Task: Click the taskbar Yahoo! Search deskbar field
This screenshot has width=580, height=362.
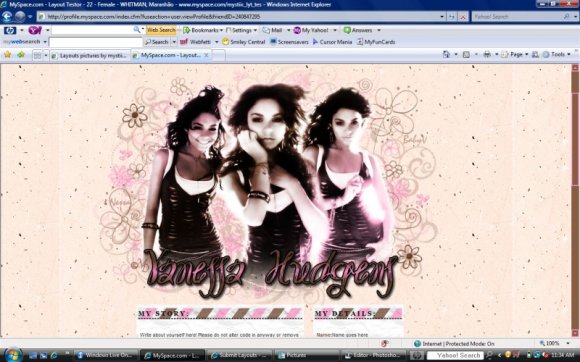Action: (x=456, y=355)
